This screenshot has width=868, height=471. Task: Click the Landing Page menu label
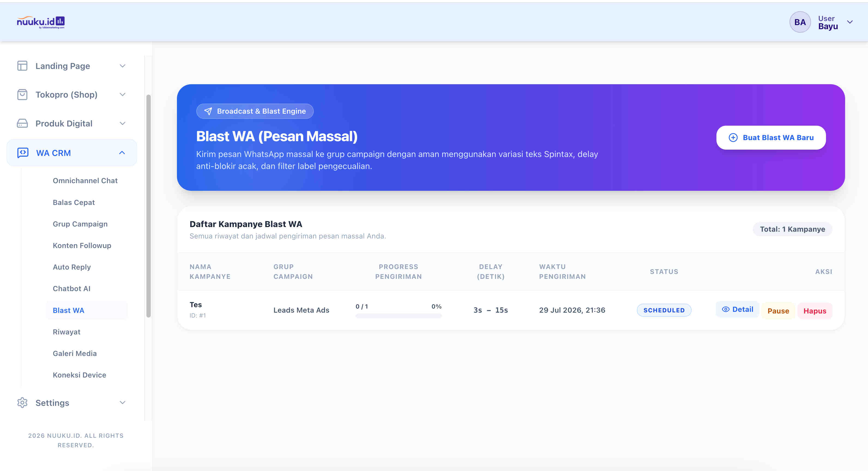(x=63, y=66)
